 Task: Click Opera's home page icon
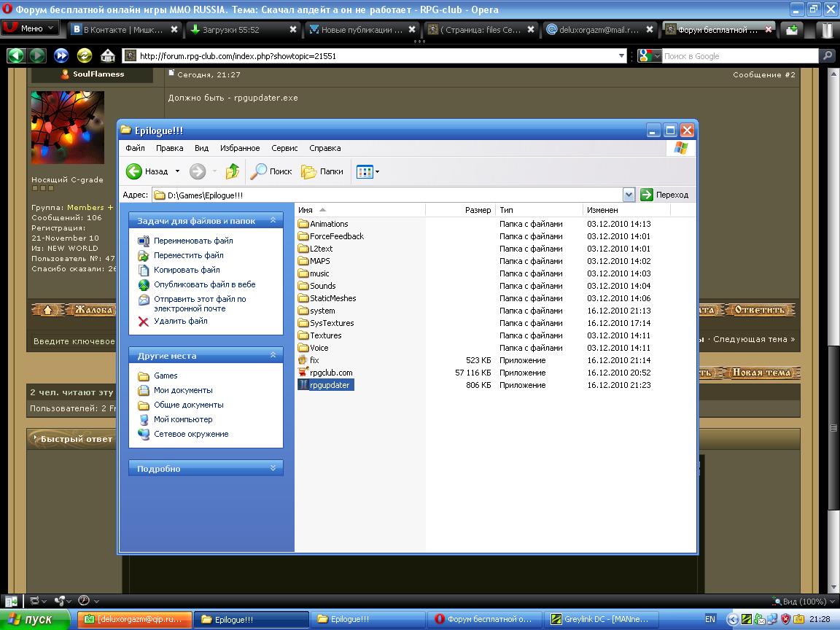(x=107, y=56)
